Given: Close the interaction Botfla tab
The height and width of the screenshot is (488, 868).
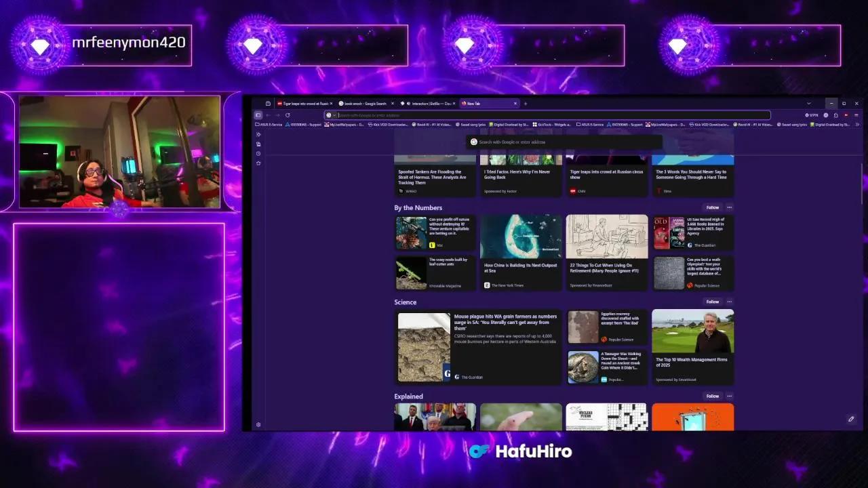Looking at the screenshot, I should (x=454, y=104).
